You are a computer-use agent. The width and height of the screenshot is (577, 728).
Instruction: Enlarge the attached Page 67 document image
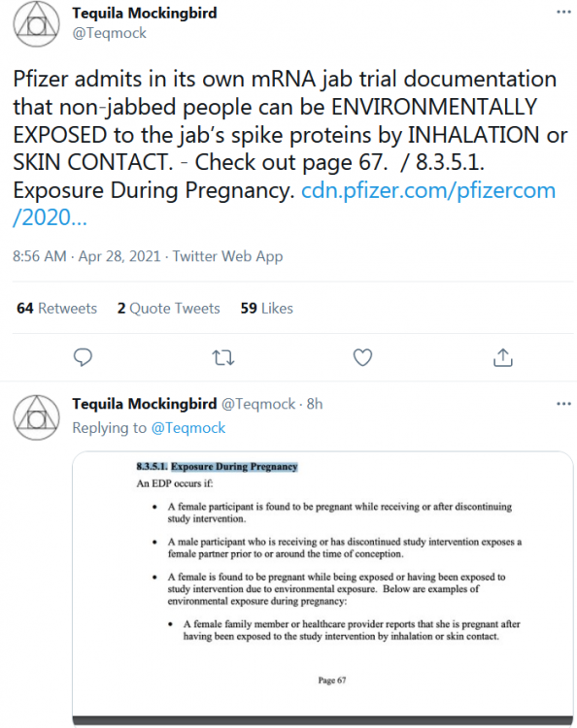322,588
